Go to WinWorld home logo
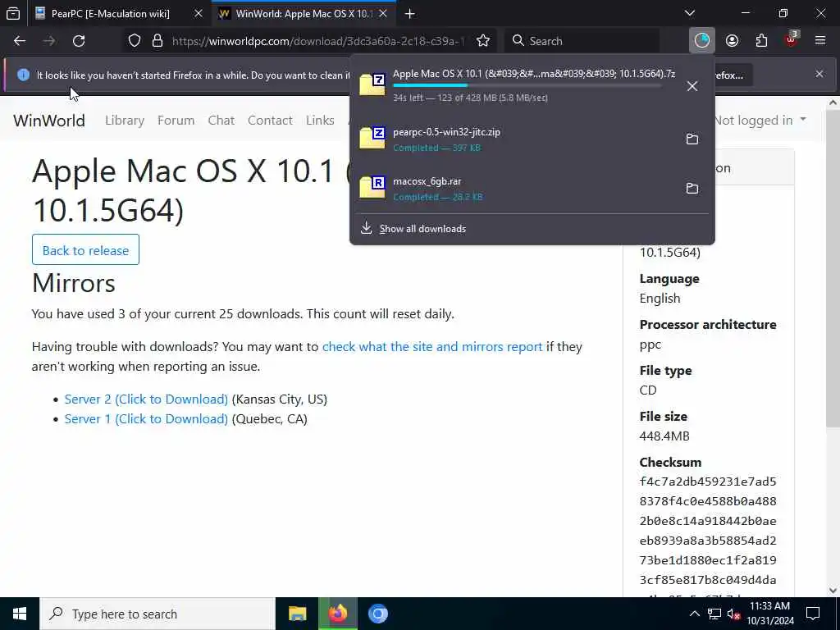Screen dimensions: 840x630 [x=48, y=121]
